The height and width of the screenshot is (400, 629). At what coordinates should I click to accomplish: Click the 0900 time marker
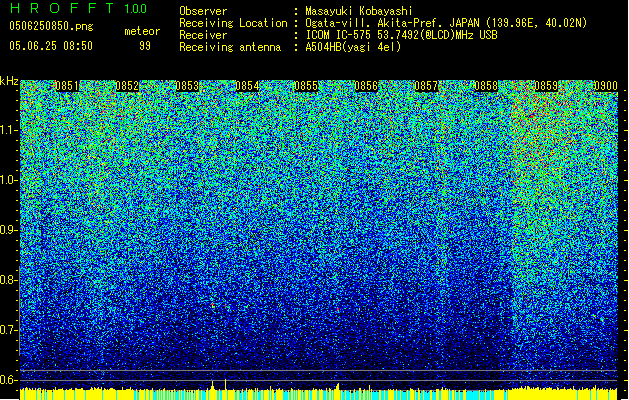tap(605, 86)
